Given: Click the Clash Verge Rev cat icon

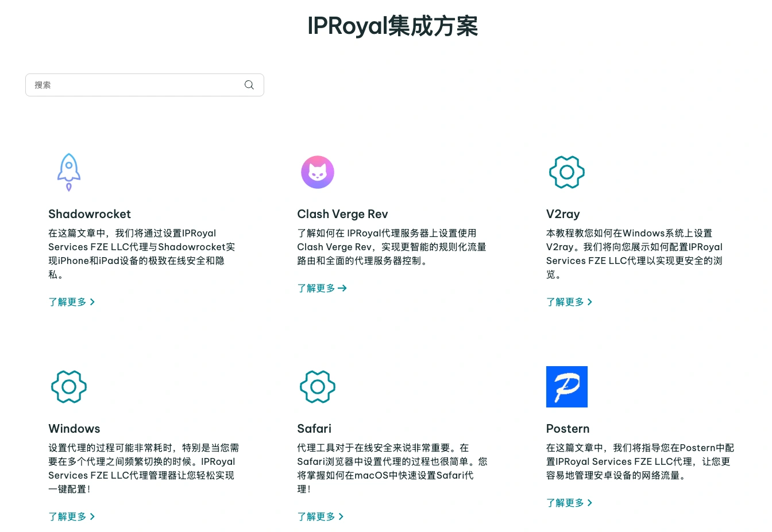Looking at the screenshot, I should pos(318,172).
